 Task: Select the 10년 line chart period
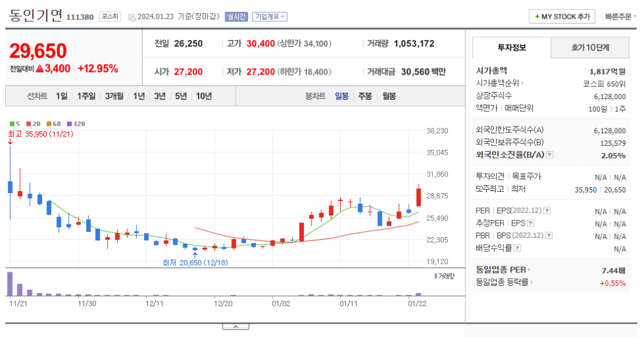click(x=204, y=96)
